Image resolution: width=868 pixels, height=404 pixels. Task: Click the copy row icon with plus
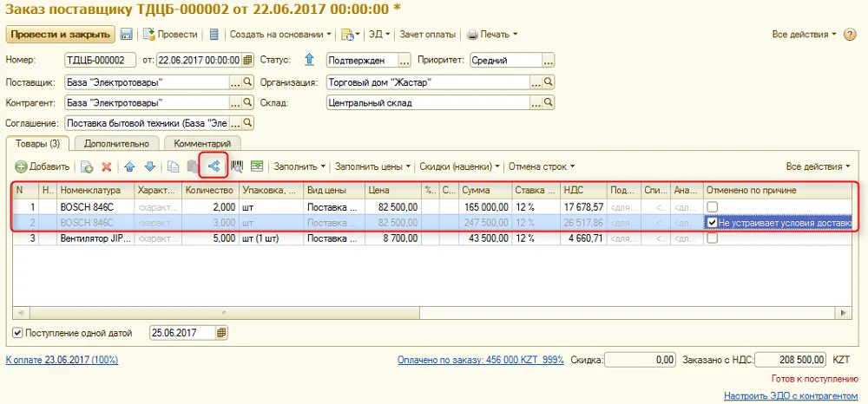point(87,166)
